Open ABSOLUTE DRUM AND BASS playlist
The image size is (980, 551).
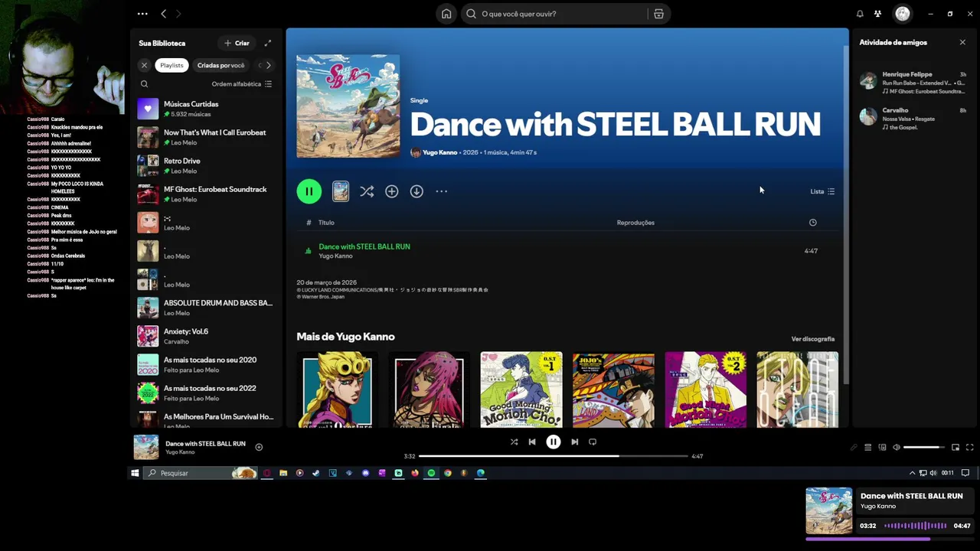coord(205,308)
